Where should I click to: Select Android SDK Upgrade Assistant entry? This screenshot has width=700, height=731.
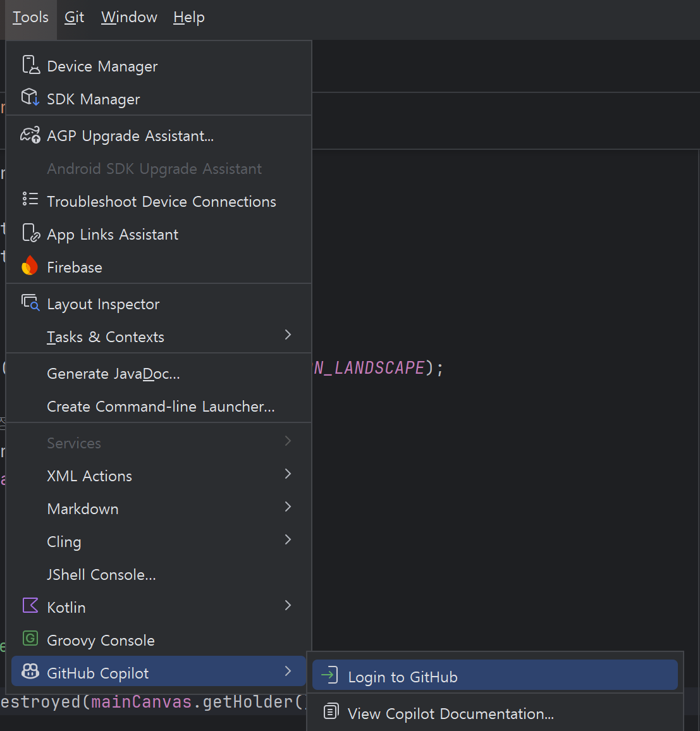[159, 168]
